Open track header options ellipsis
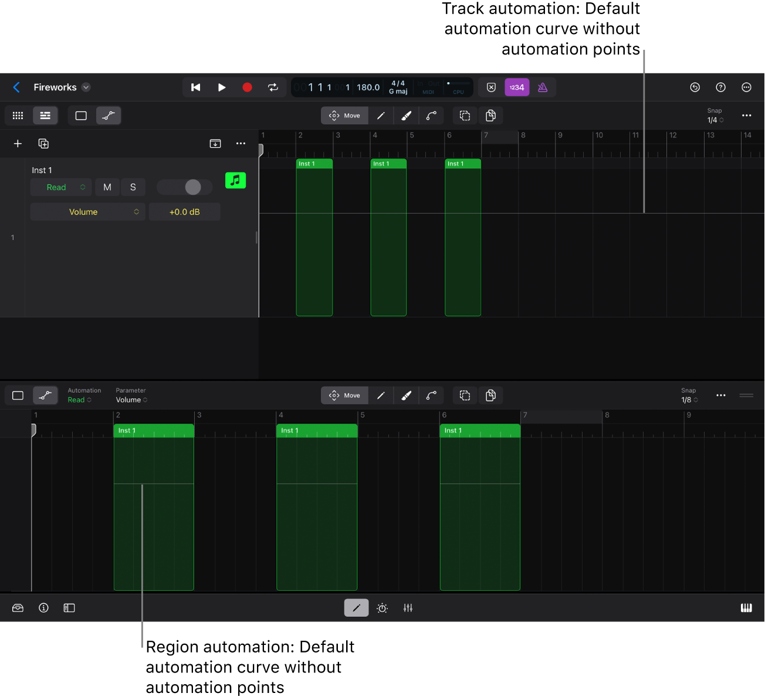Image resolution: width=765 pixels, height=700 pixels. [241, 144]
